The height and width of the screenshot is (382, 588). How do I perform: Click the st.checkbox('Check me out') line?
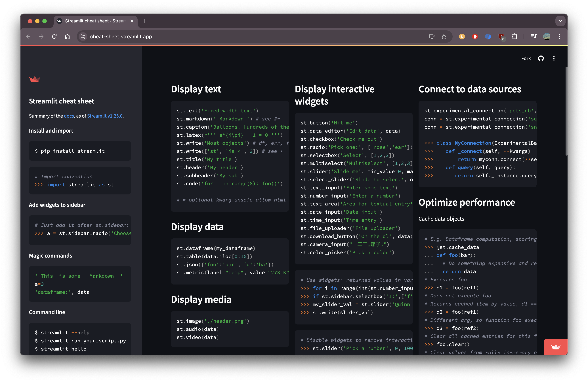click(341, 139)
